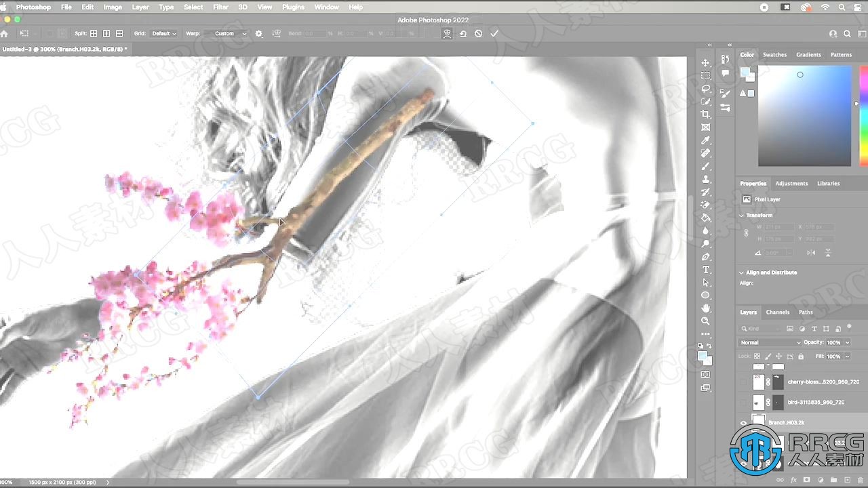Open the Filter menu

tap(220, 7)
